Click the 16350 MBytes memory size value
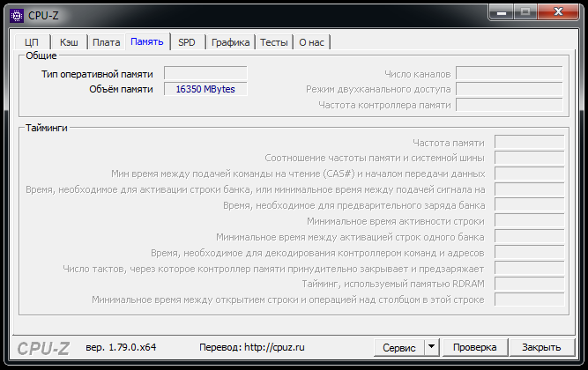The image size is (588, 370). pyautogui.click(x=205, y=89)
